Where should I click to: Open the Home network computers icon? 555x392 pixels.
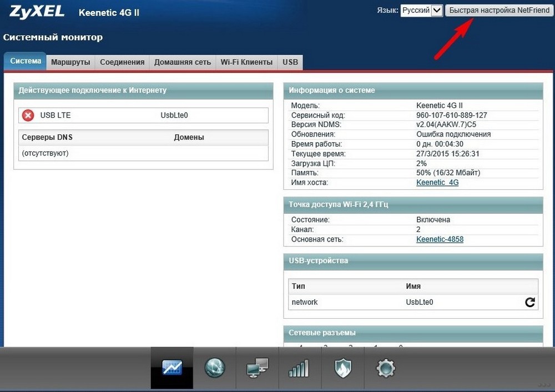coord(258,368)
